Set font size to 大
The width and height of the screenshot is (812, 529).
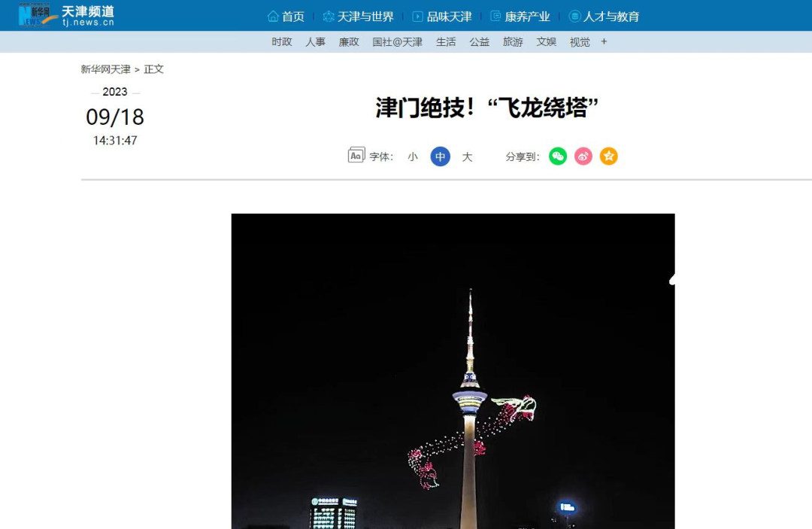tap(467, 157)
